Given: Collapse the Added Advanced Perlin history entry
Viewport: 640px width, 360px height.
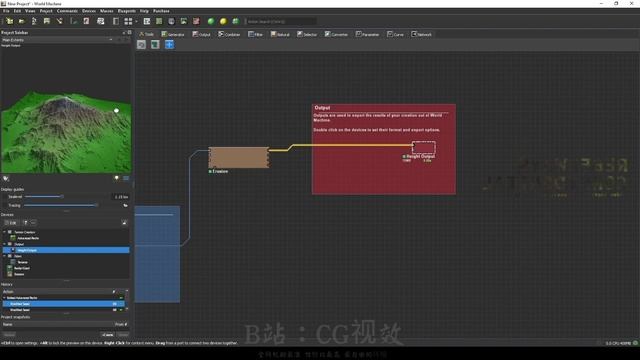Looking at the screenshot, I should pyautogui.click(x=4, y=298).
